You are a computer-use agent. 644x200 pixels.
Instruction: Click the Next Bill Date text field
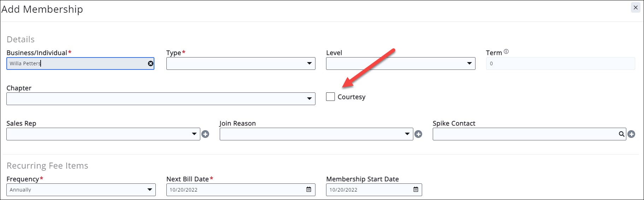point(235,190)
